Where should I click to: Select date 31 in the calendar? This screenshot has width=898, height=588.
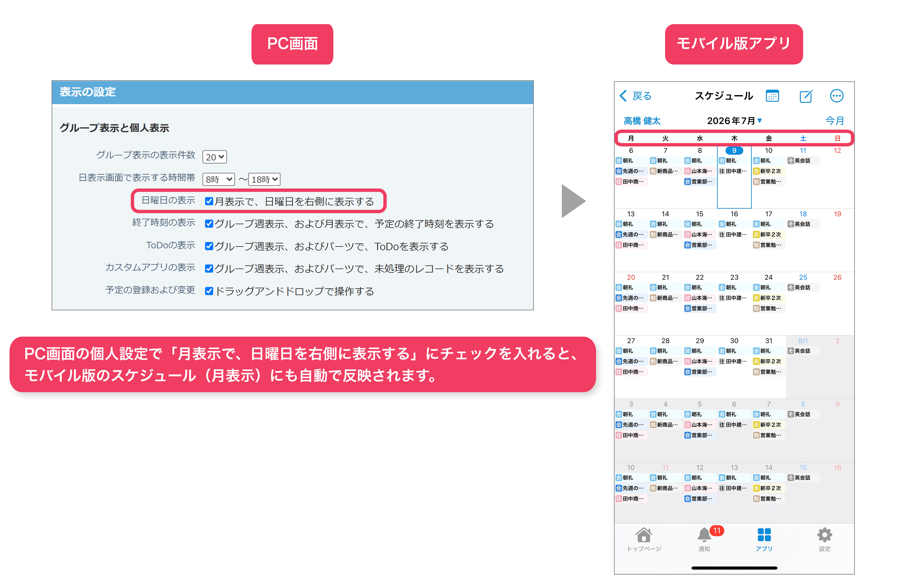(769, 341)
